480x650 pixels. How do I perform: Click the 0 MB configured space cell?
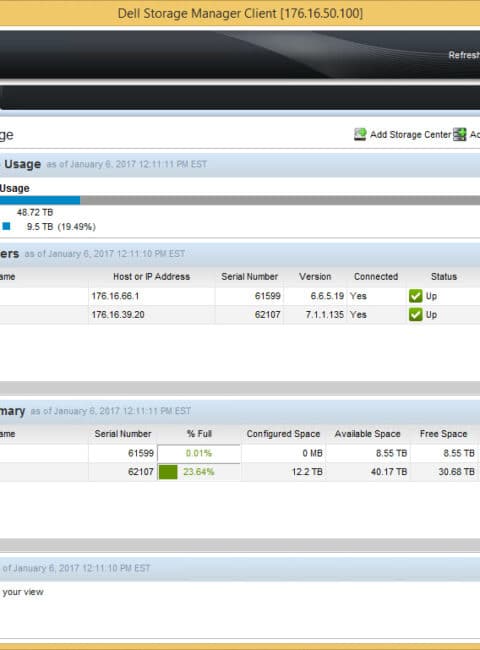pyautogui.click(x=284, y=453)
